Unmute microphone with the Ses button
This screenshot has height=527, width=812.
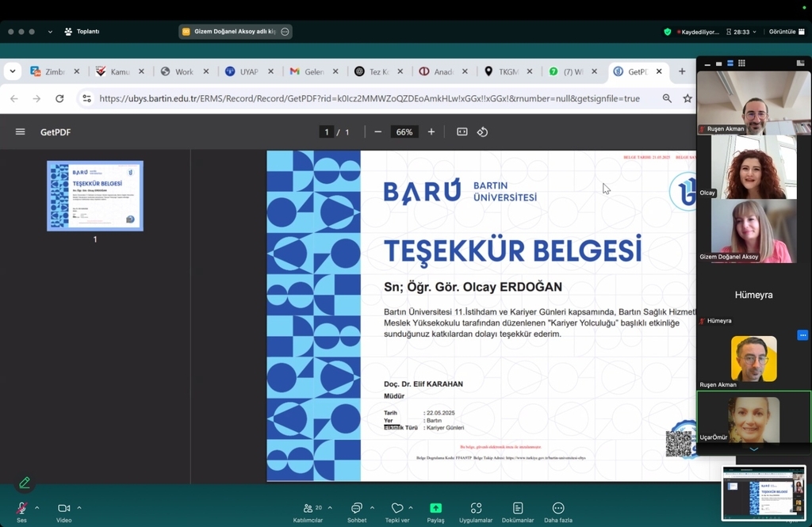tap(21, 512)
